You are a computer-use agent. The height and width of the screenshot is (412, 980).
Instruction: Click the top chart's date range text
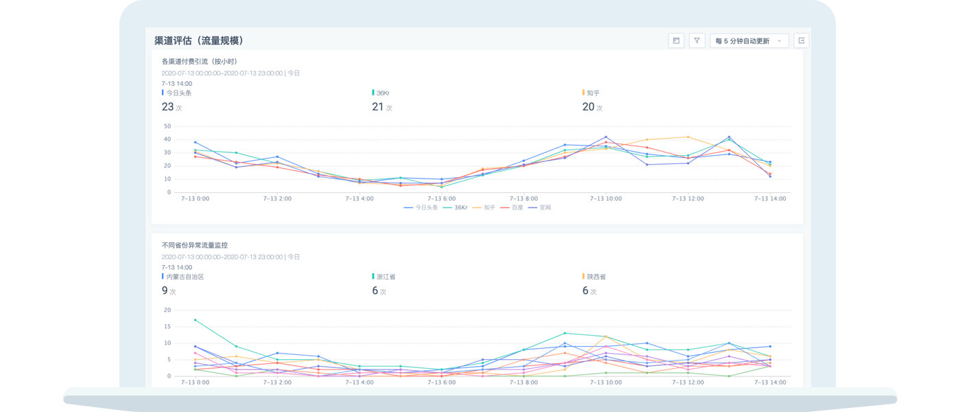(222, 73)
